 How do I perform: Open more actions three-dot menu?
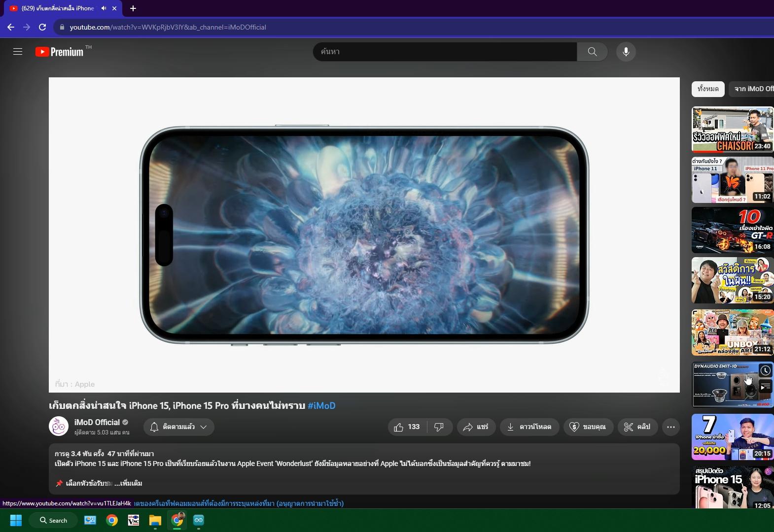[x=671, y=427]
